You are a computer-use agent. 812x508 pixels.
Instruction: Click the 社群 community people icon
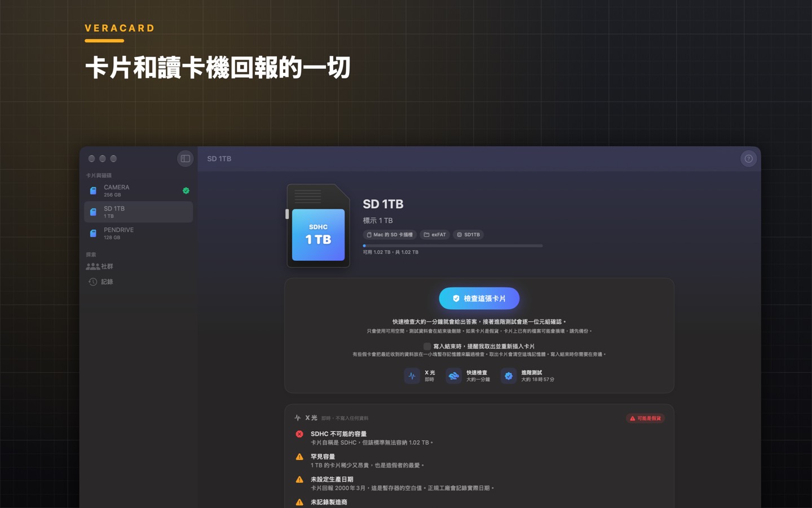pyautogui.click(x=92, y=266)
